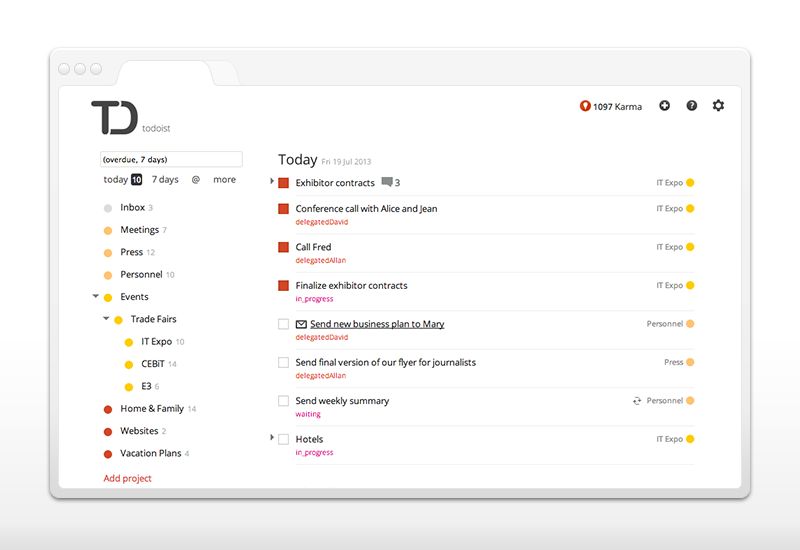Click the Personnel orange project dot
Screen dimensions: 800x550
[108, 276]
